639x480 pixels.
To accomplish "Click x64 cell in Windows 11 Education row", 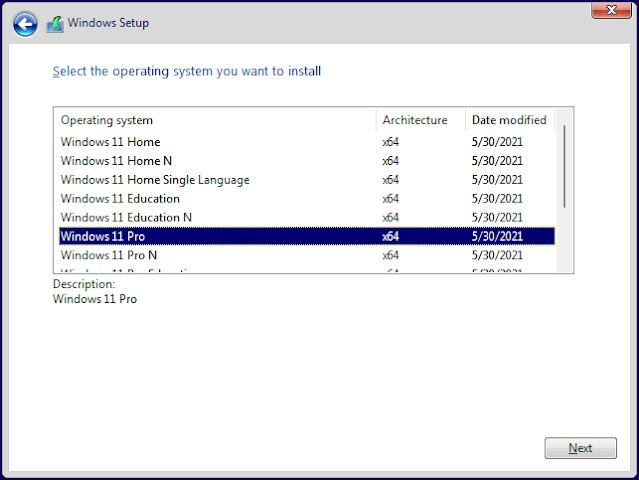I will (x=390, y=198).
